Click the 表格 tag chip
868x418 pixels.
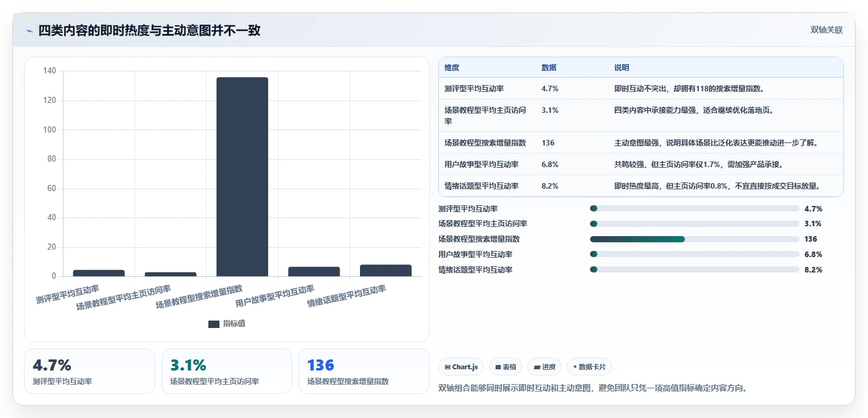pos(506,367)
